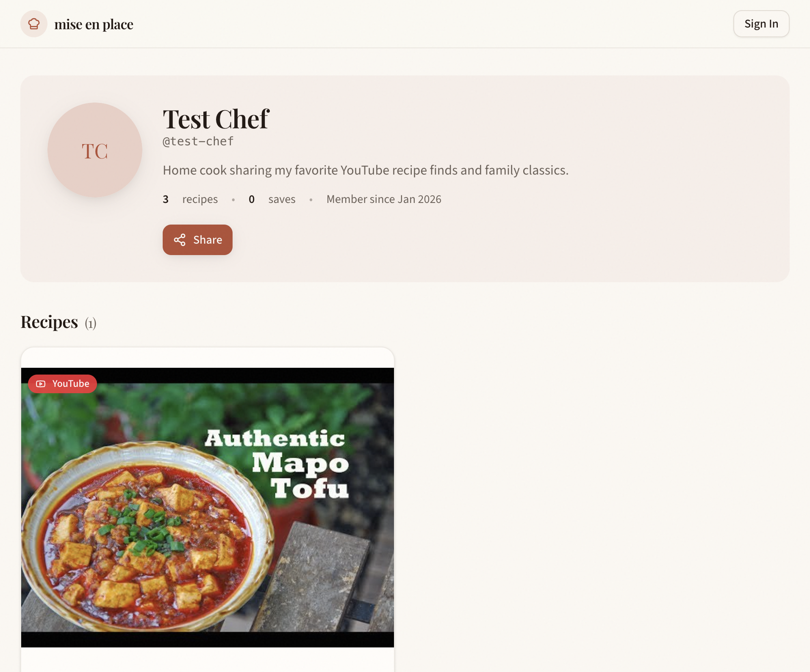Click the Member since Jan 2026 text
The image size is (810, 672).
point(384,199)
